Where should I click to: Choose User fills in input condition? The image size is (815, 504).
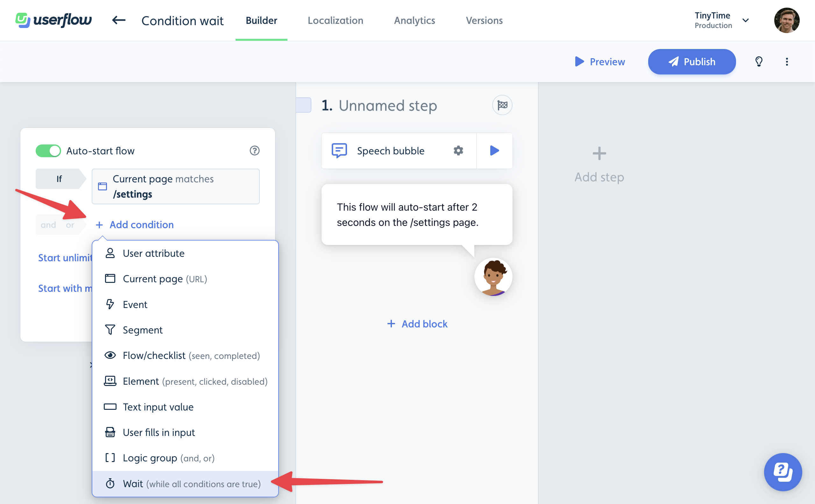[185, 432]
